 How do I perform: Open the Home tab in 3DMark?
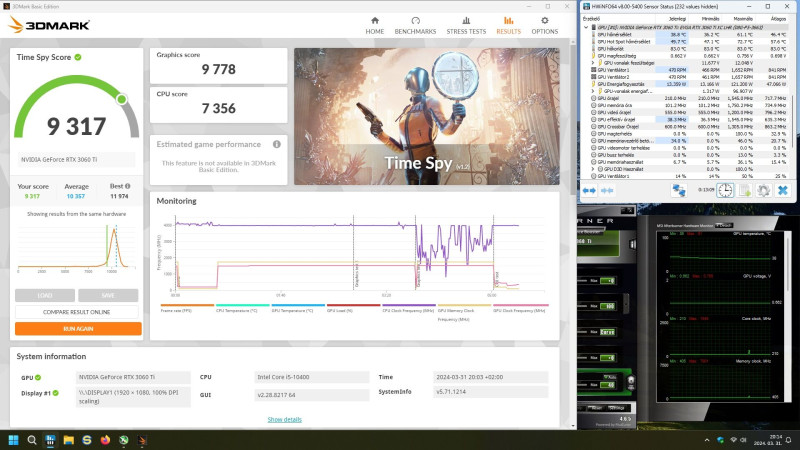point(374,25)
